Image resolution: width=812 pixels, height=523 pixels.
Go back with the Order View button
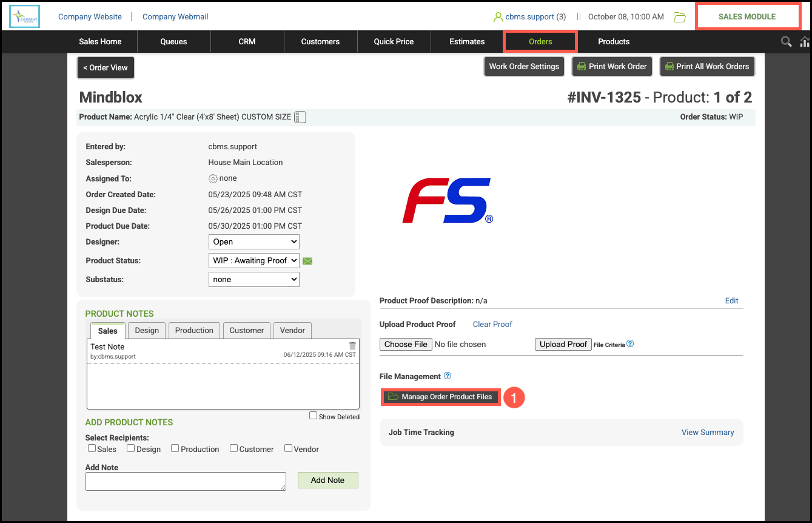[x=106, y=67]
